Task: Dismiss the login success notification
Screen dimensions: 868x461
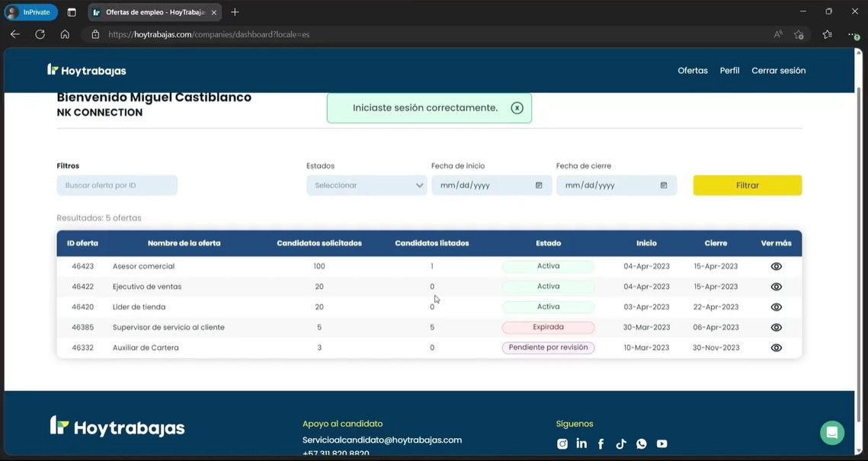Action: point(517,108)
